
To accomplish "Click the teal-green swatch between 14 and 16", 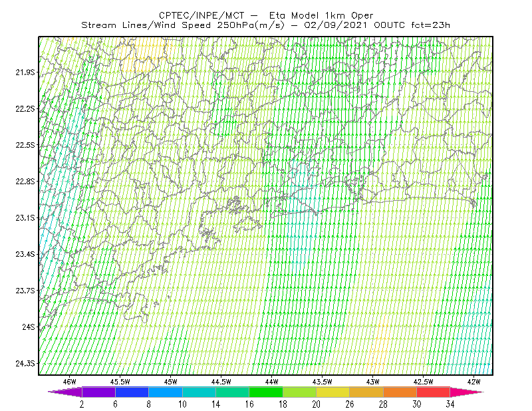I will pos(232,392).
